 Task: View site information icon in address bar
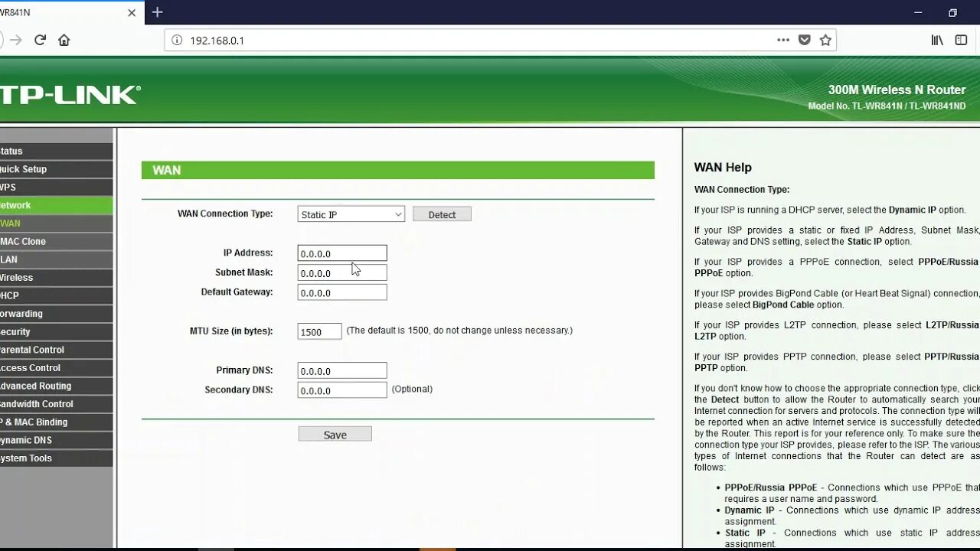[x=177, y=41]
